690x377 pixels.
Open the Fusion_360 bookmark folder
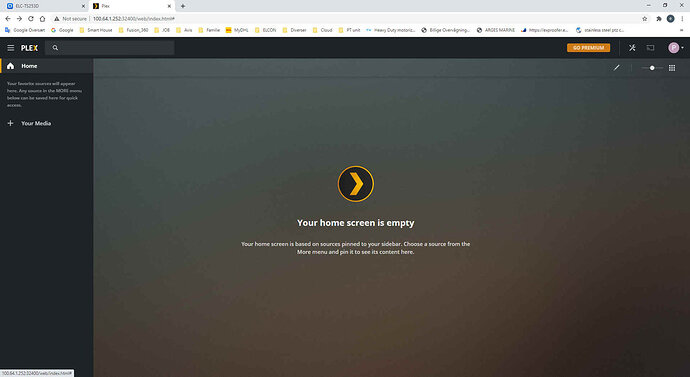133,30
